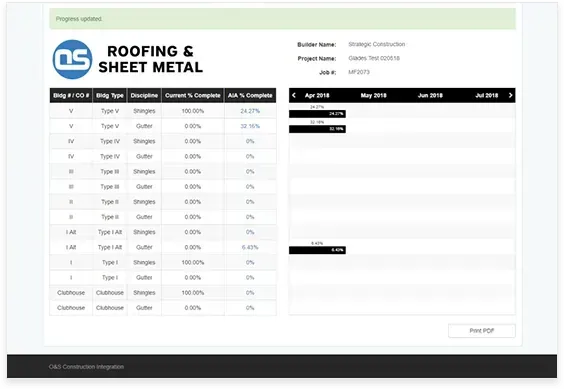Click the Strategic Construction builder name
564x389 pixels.
[x=377, y=44]
